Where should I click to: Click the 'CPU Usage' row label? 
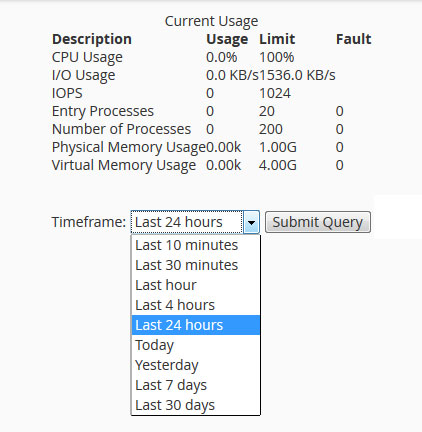coord(87,57)
